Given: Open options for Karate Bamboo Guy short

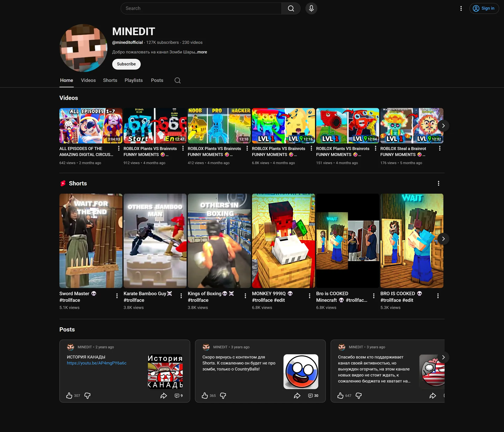Looking at the screenshot, I should click(181, 296).
